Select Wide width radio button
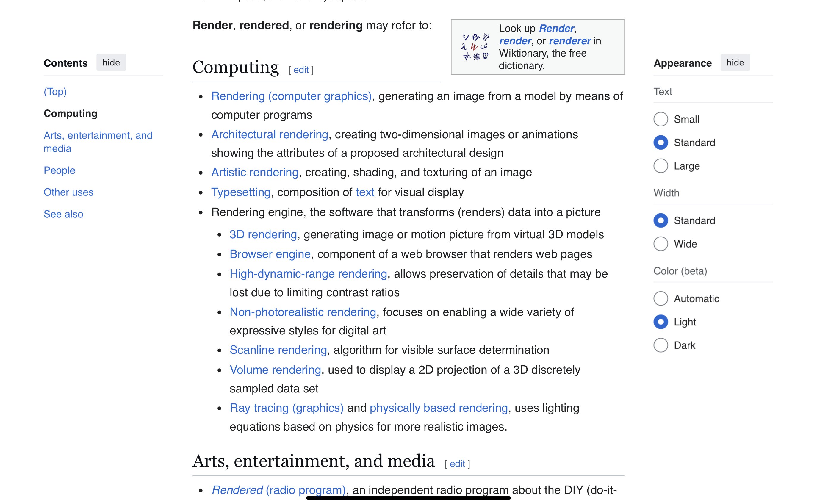817x504 pixels. [x=661, y=244]
